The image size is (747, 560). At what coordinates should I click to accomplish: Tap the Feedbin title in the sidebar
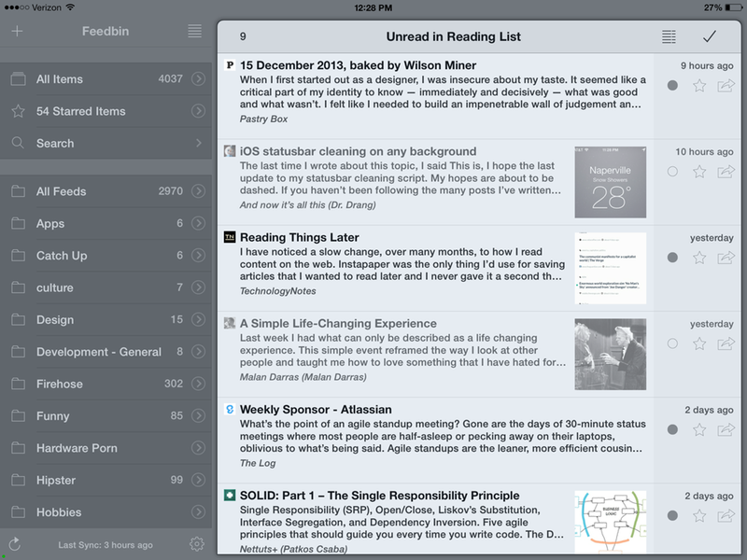click(106, 32)
